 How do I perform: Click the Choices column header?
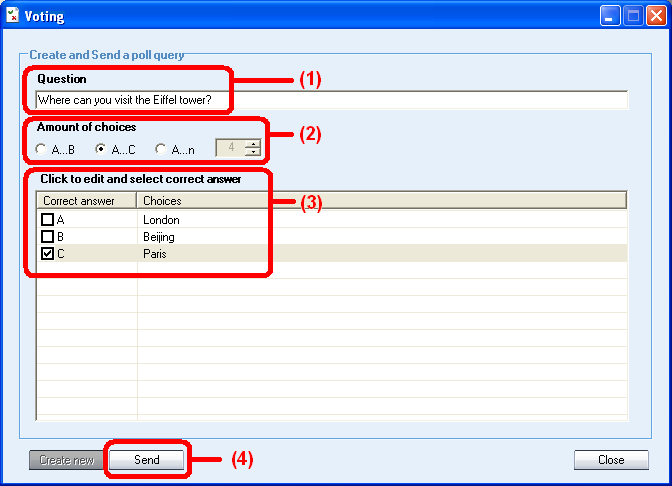[380, 201]
